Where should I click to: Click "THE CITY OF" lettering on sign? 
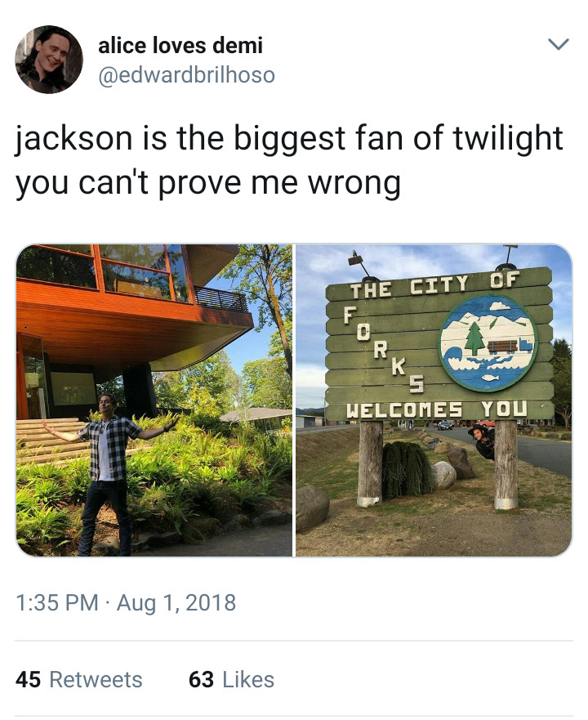point(435,284)
